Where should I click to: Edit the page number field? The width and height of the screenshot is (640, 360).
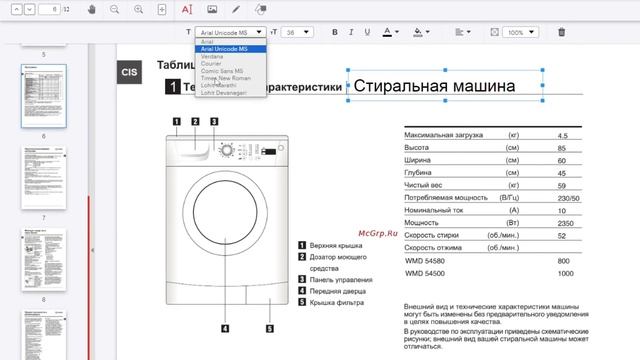[49, 9]
